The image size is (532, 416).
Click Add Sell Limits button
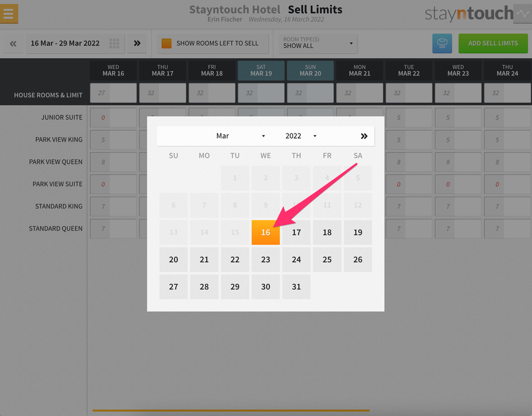click(493, 43)
